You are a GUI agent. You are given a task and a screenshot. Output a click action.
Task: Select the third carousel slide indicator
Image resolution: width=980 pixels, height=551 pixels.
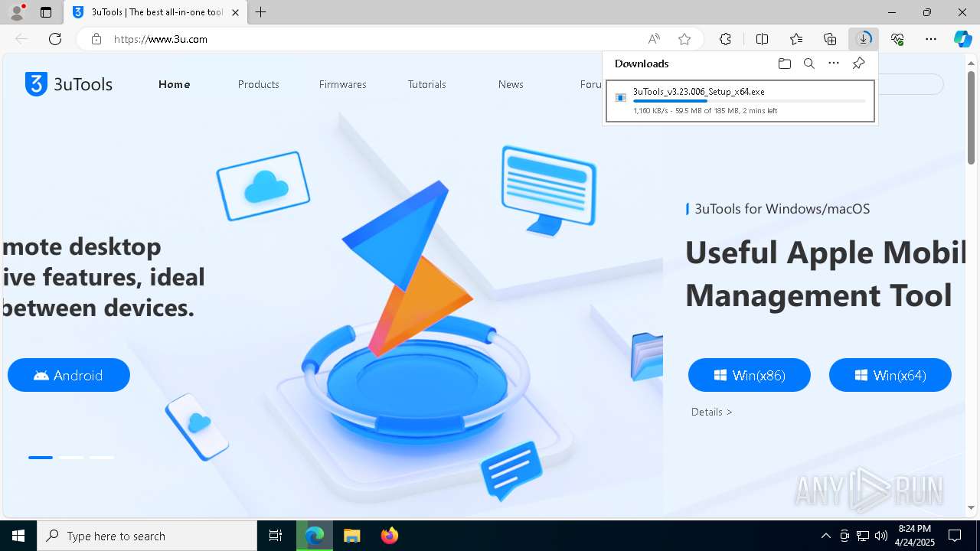pos(101,458)
